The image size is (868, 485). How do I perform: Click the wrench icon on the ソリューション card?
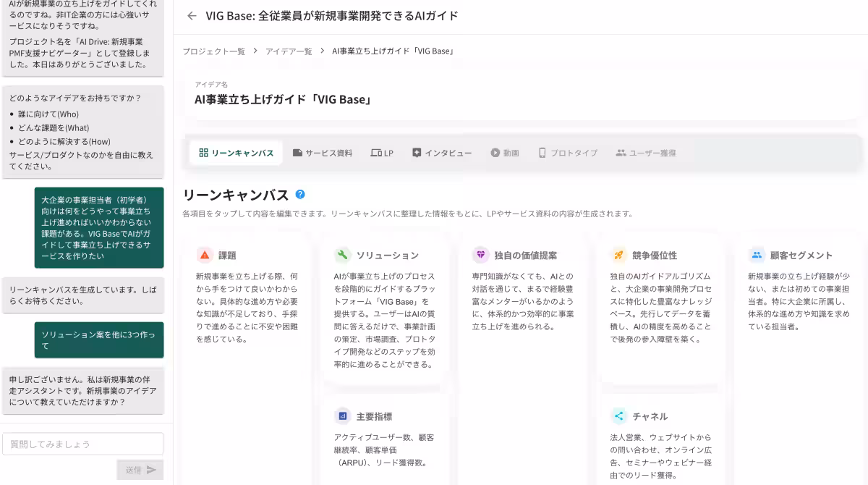tap(341, 255)
